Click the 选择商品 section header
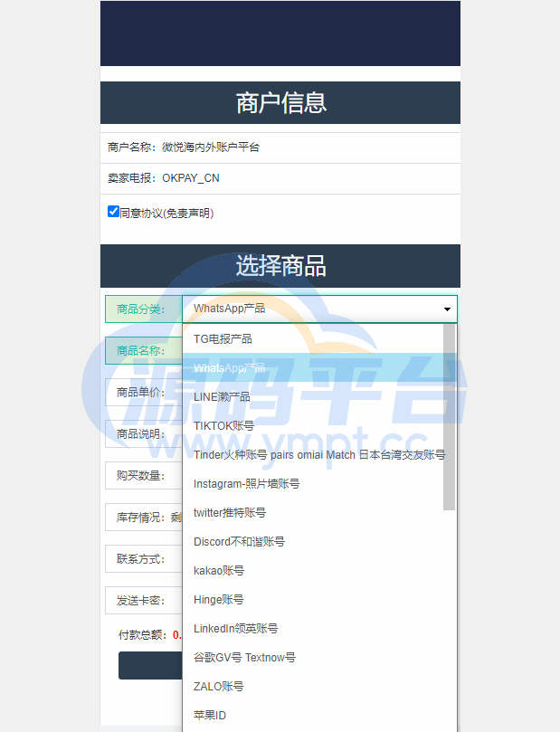The width and height of the screenshot is (560, 732). pyautogui.click(x=280, y=266)
